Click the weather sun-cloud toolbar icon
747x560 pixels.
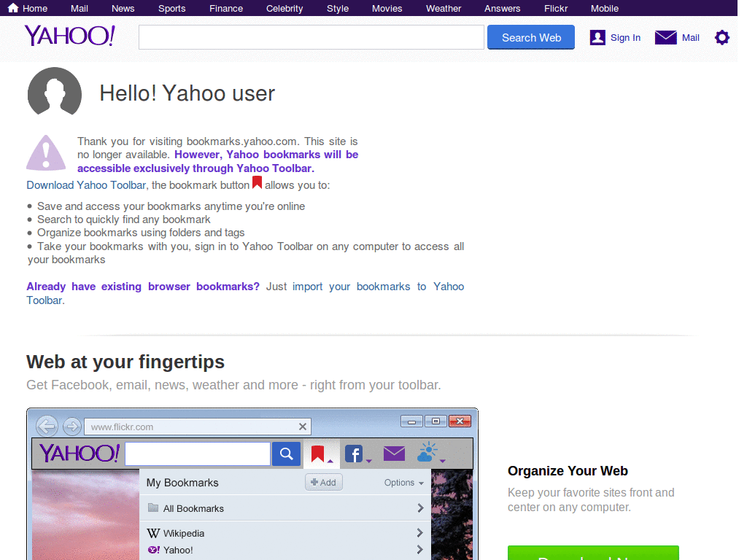(x=427, y=452)
